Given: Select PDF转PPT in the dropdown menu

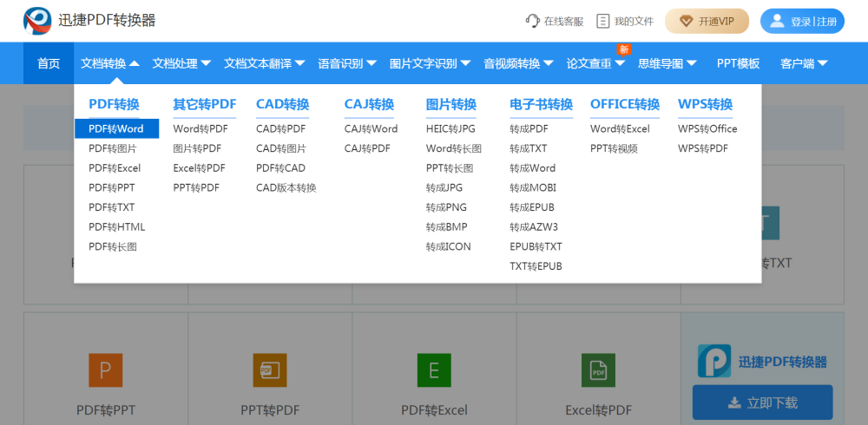Looking at the screenshot, I should pos(111,187).
